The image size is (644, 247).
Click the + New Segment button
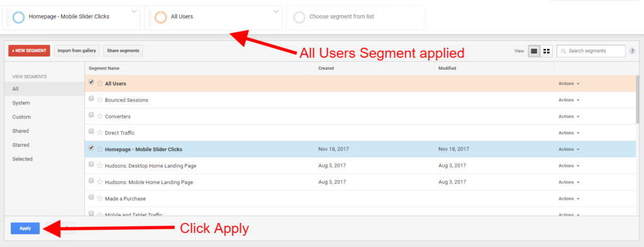pos(29,50)
